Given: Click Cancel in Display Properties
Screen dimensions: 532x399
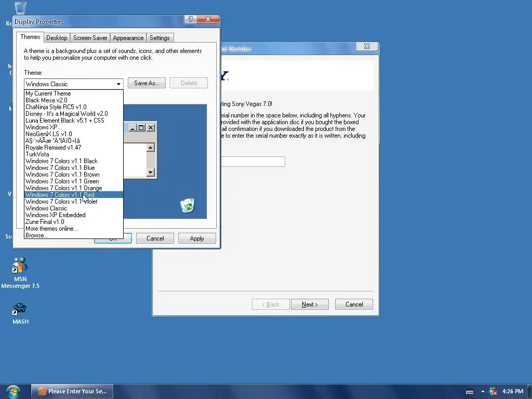Looking at the screenshot, I should (155, 238).
